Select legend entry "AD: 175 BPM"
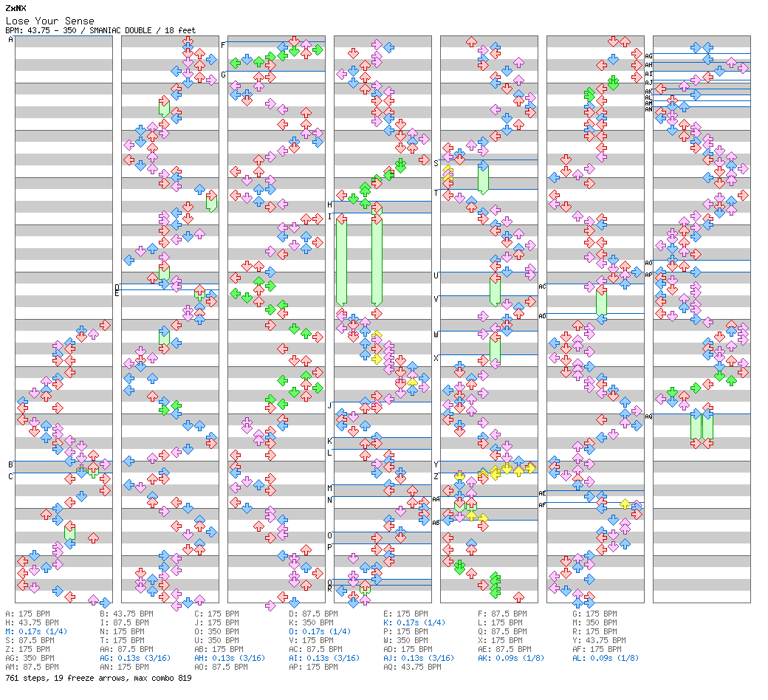Viewport: 768px width, 700px height. point(408,649)
